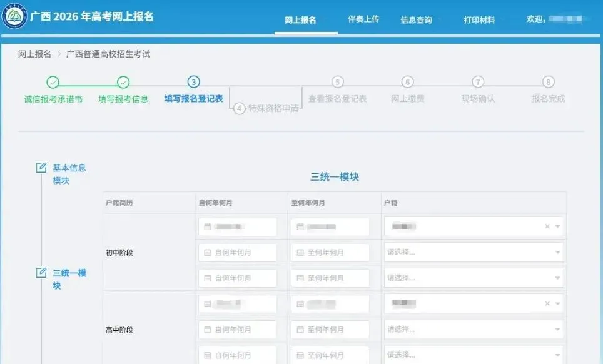Click the 初中阶段 row label
The width and height of the screenshot is (603, 364).
(119, 253)
